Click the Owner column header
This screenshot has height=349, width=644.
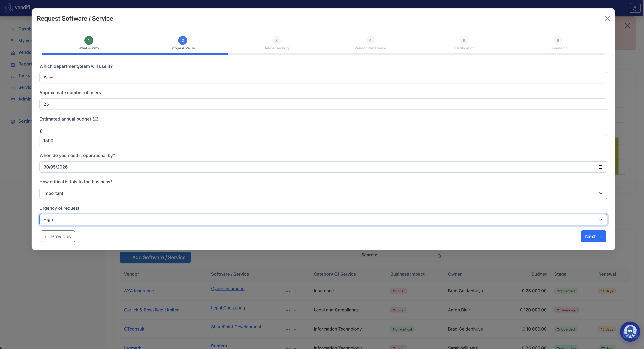point(455,274)
